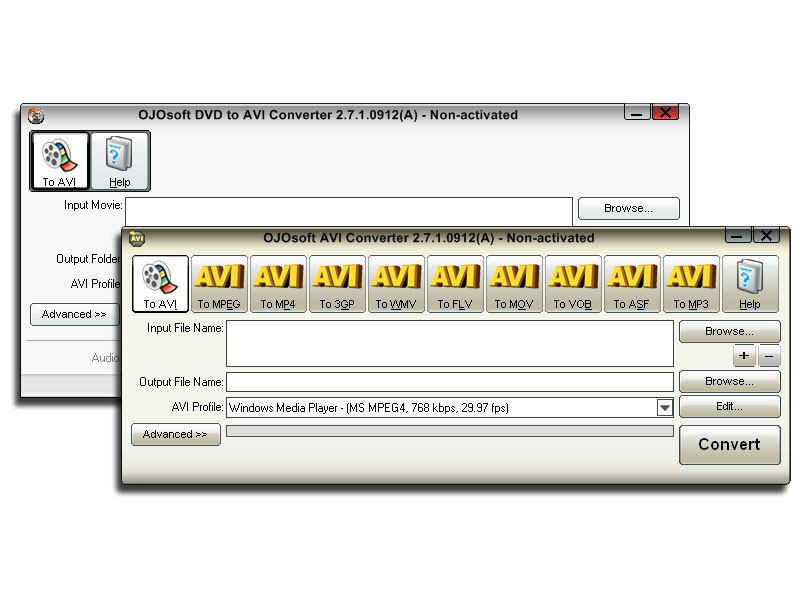This screenshot has width=800, height=600.
Task: Open the AVI Profile dropdown list
Action: [x=664, y=408]
